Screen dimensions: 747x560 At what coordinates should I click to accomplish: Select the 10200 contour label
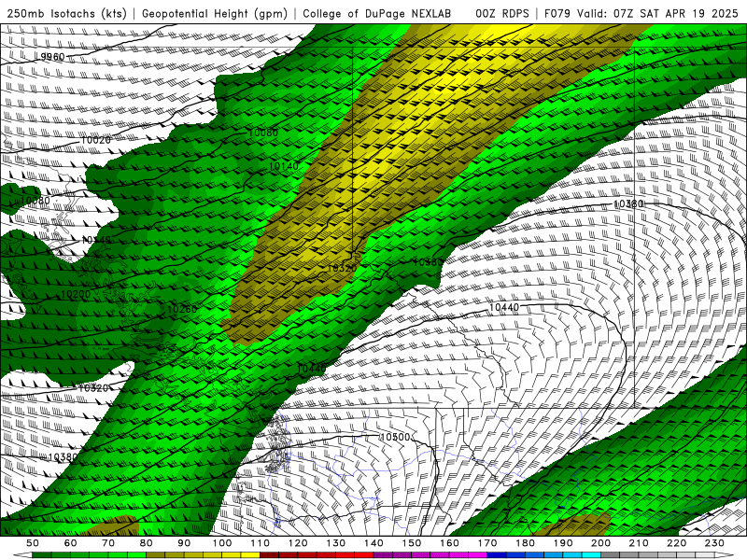pyautogui.click(x=76, y=294)
